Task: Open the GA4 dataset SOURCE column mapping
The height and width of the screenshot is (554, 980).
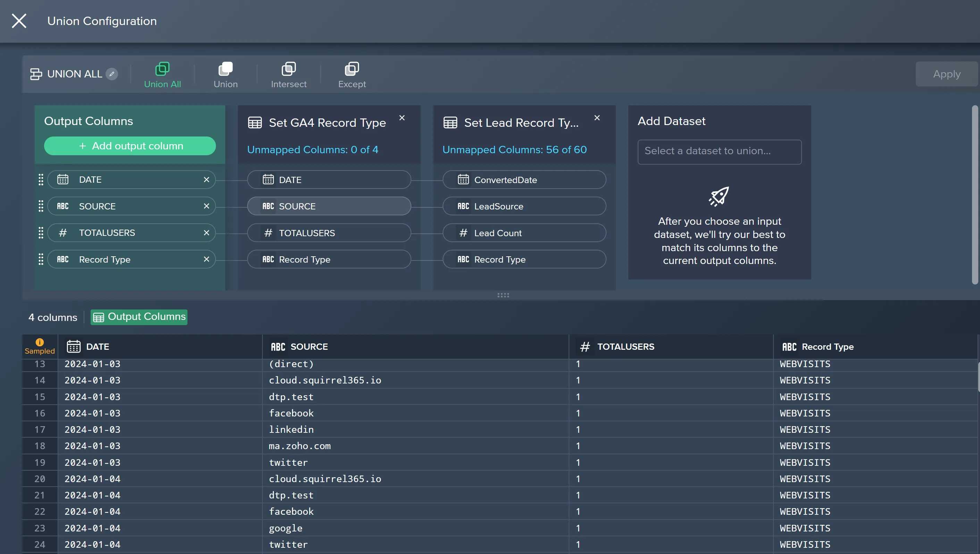Action: [x=329, y=206]
